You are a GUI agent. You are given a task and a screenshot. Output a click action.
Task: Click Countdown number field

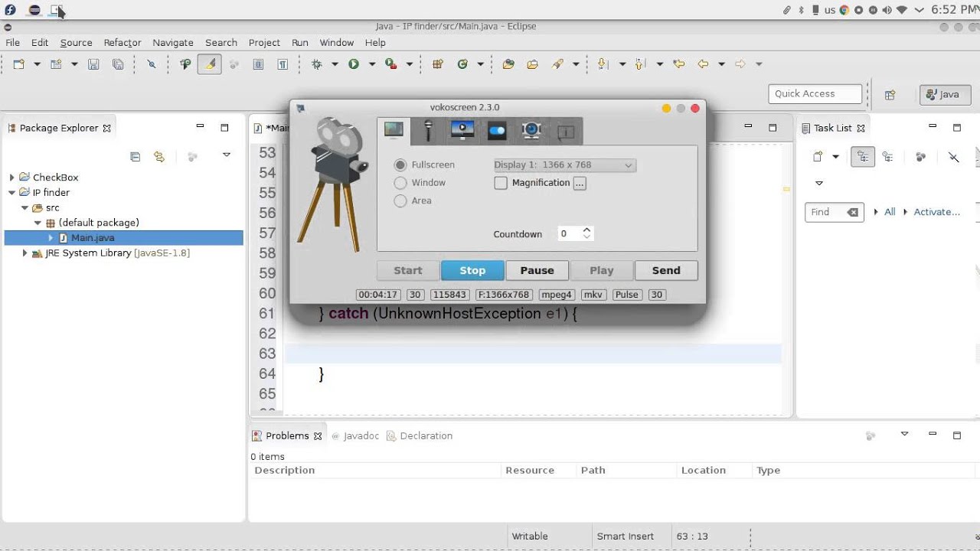568,233
